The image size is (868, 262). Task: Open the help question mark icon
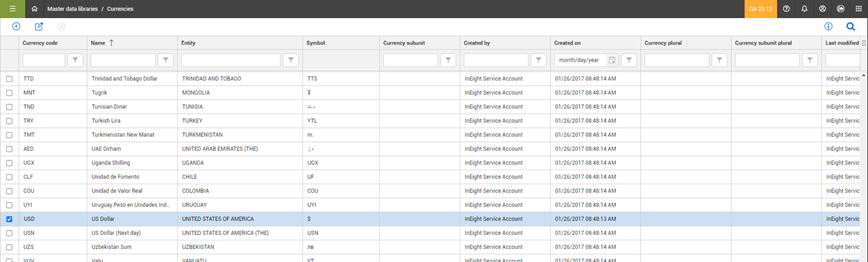[787, 9]
